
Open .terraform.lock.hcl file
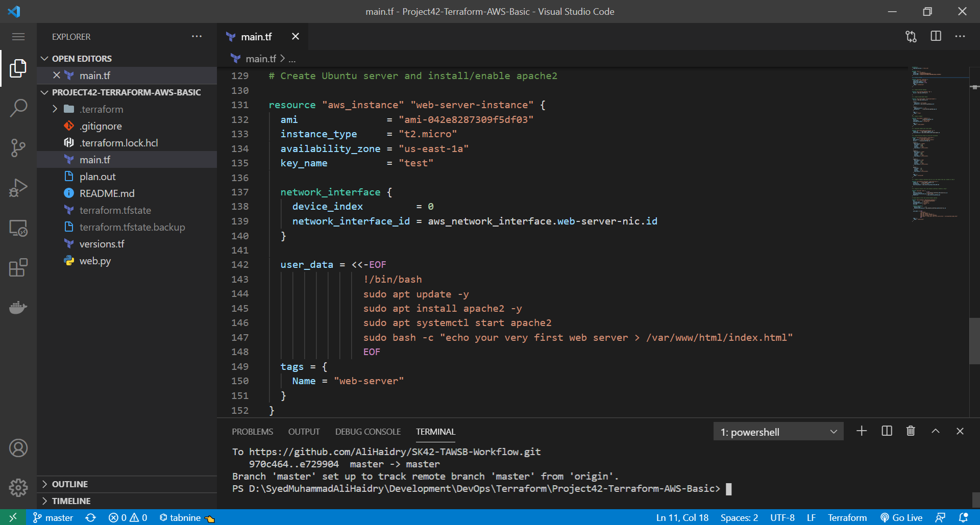[127, 143]
